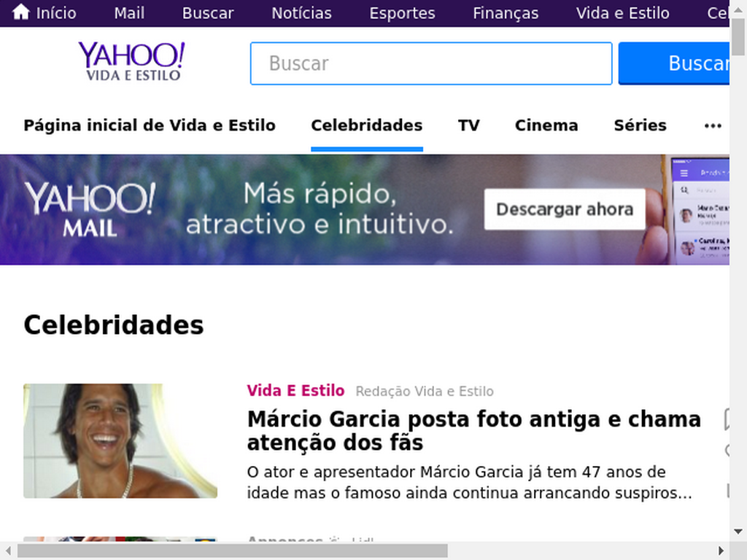
Task: Open Vida e Estilo in the top bar
Action: point(623,13)
